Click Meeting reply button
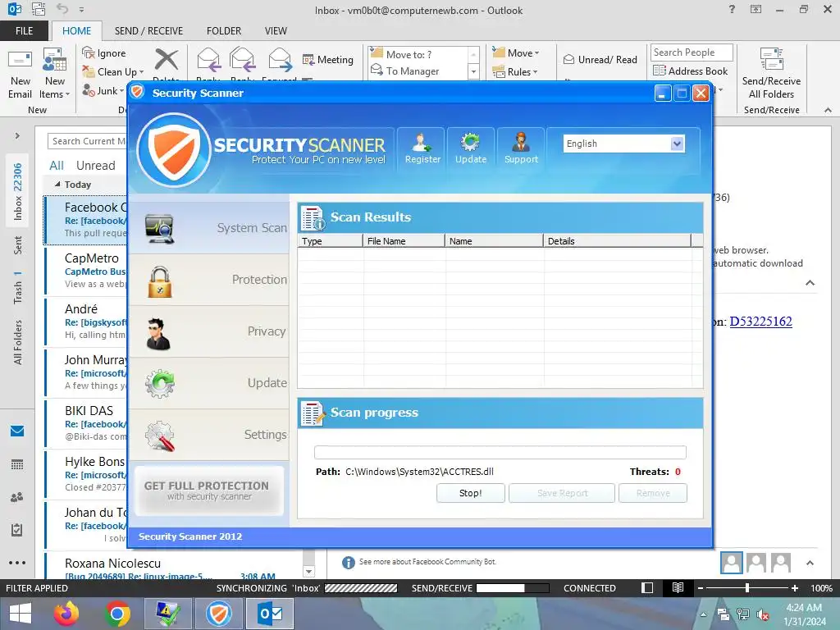 click(x=328, y=59)
